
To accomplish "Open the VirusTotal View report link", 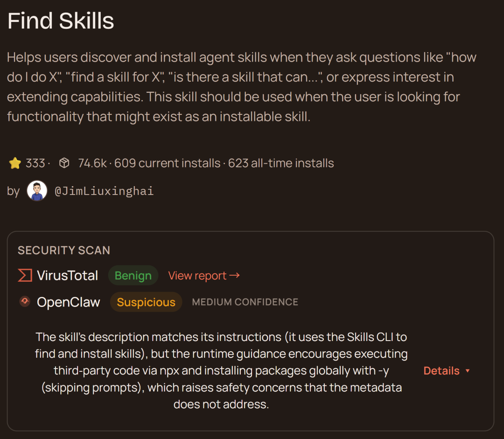I will click(x=204, y=276).
